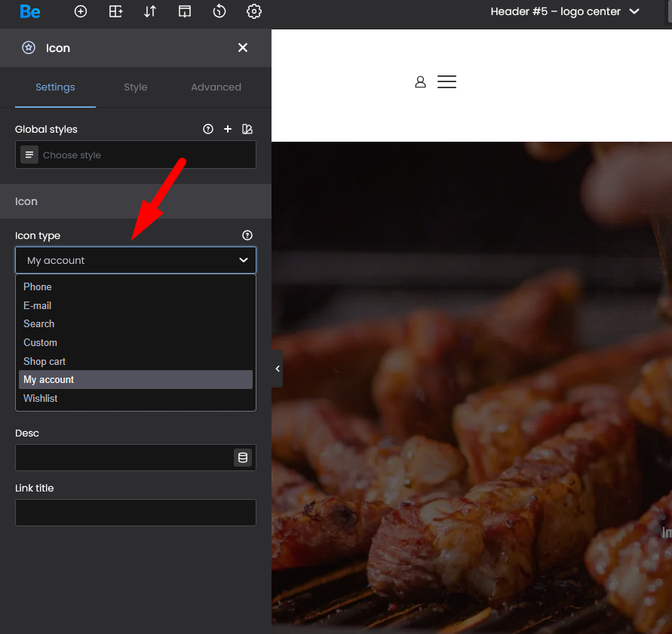Screen dimensions: 672x634
Task: Toggle the Icon type dropdown
Action: pyautogui.click(x=136, y=260)
